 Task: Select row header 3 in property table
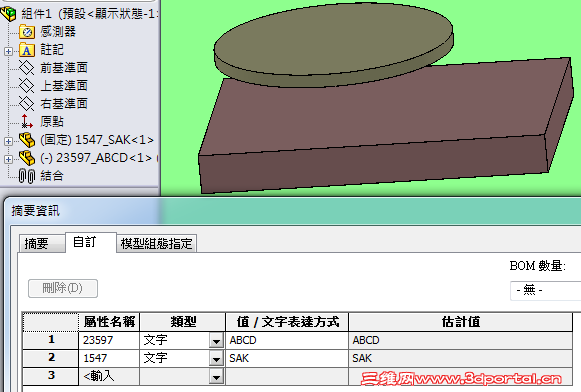tap(51, 376)
